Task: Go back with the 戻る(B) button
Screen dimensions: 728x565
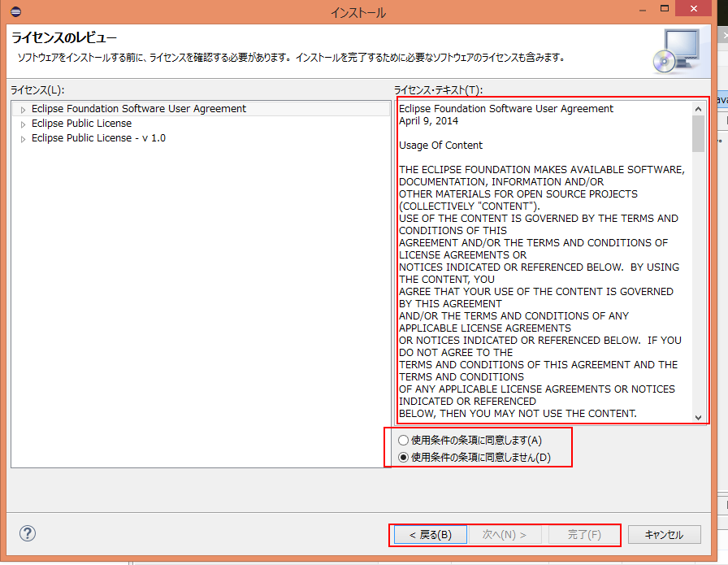Action: tap(431, 535)
